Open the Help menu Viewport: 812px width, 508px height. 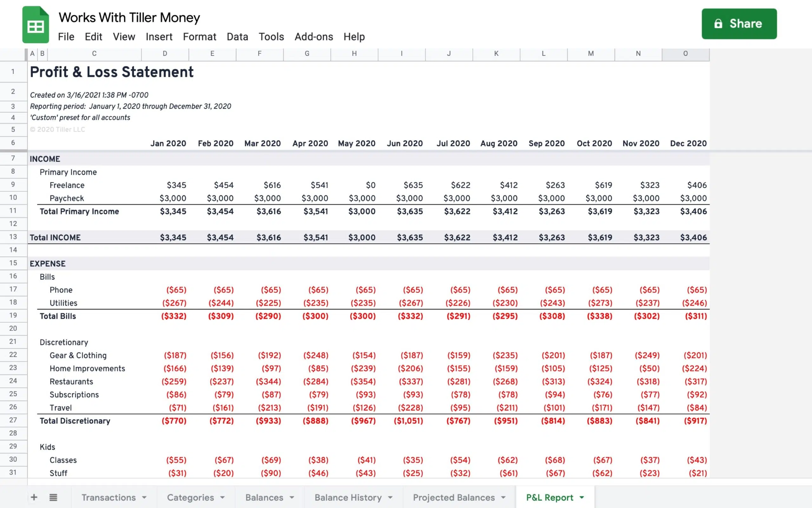pos(354,37)
